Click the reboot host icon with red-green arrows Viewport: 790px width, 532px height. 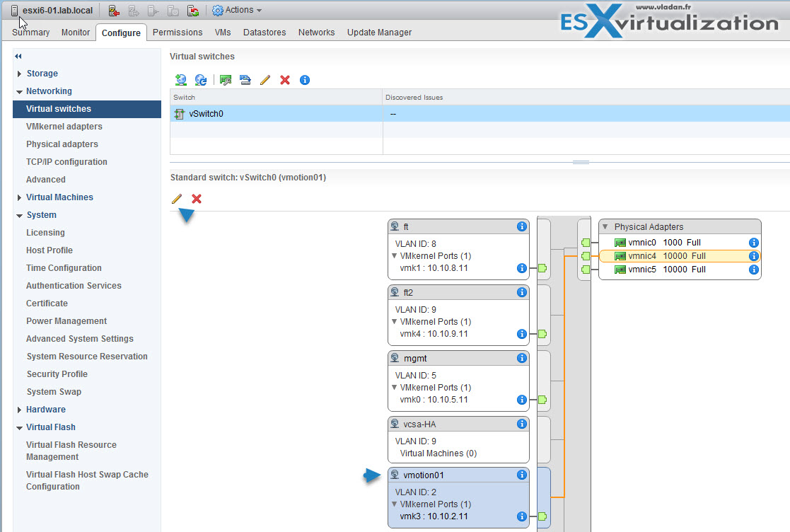[x=193, y=11]
